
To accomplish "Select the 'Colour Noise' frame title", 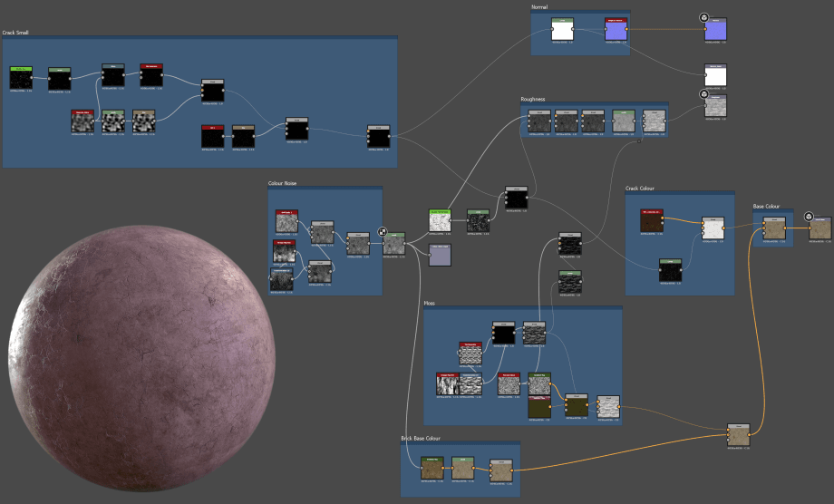I will point(283,183).
